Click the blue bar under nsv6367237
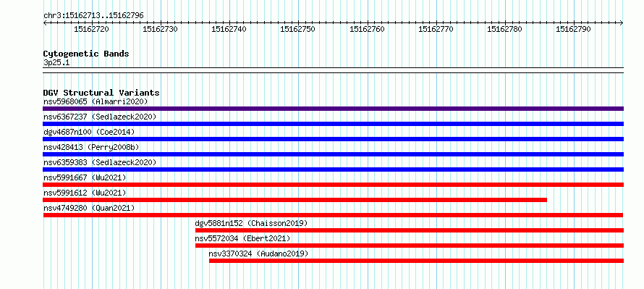 (333, 124)
